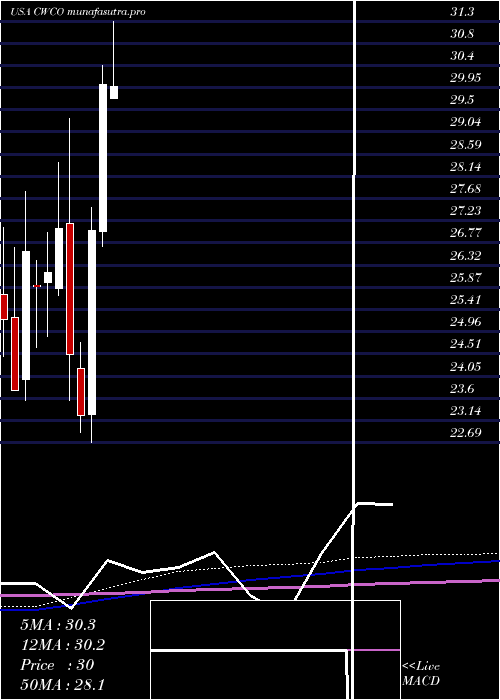Click the '<<Live MACD' label

(x=421, y=674)
